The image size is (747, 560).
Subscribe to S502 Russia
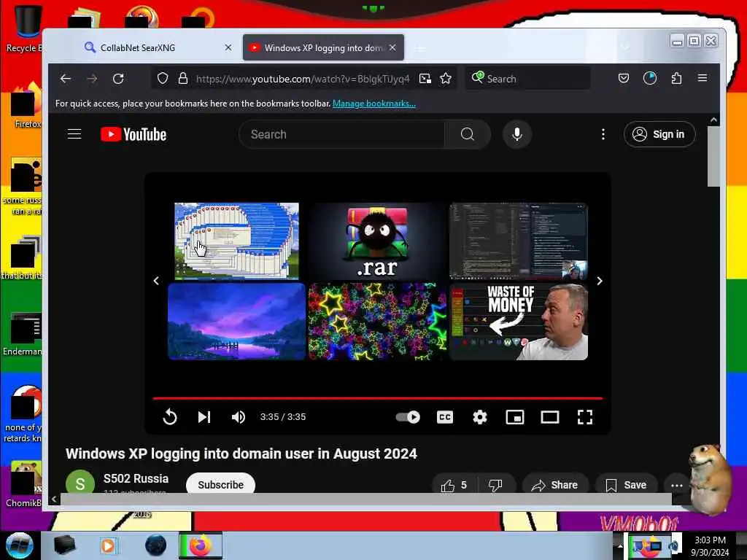(220, 484)
